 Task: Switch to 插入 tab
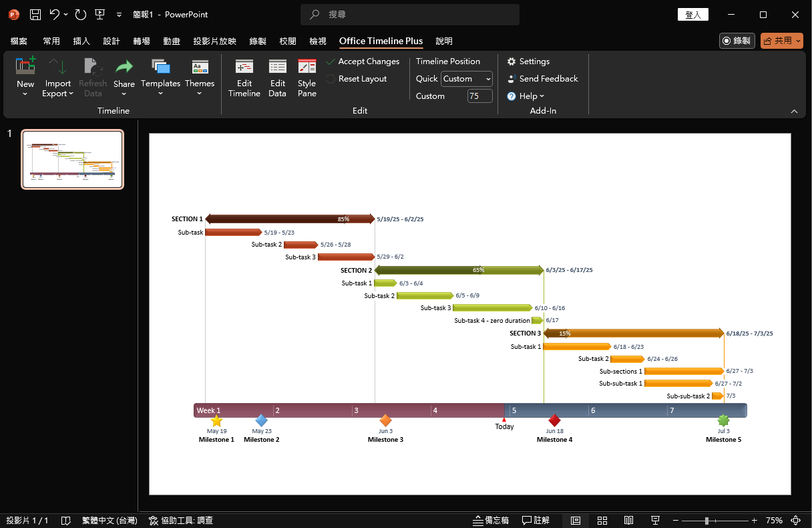tap(81, 41)
